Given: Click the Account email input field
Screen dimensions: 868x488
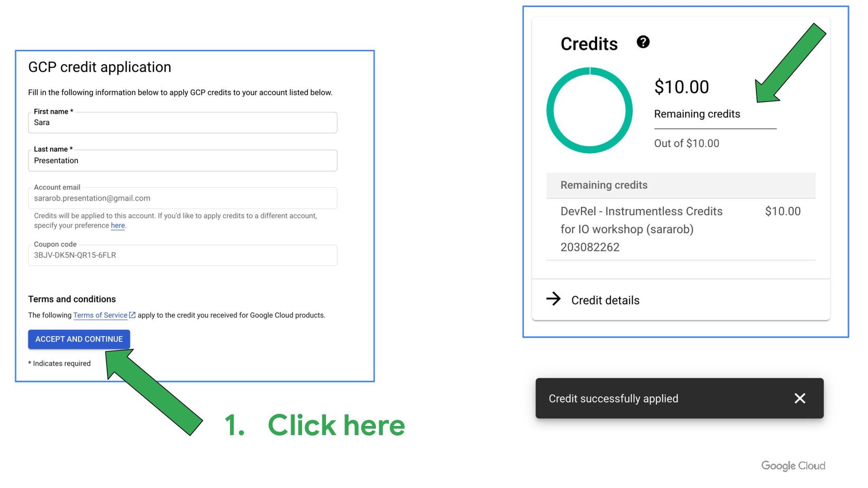Looking at the screenshot, I should (182, 198).
